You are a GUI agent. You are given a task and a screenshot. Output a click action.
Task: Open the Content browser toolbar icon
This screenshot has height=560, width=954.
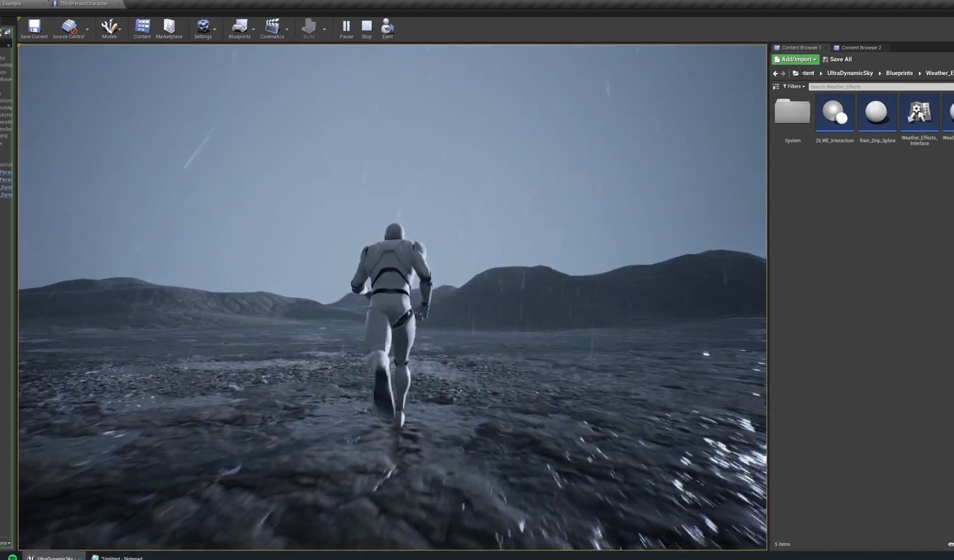142,28
